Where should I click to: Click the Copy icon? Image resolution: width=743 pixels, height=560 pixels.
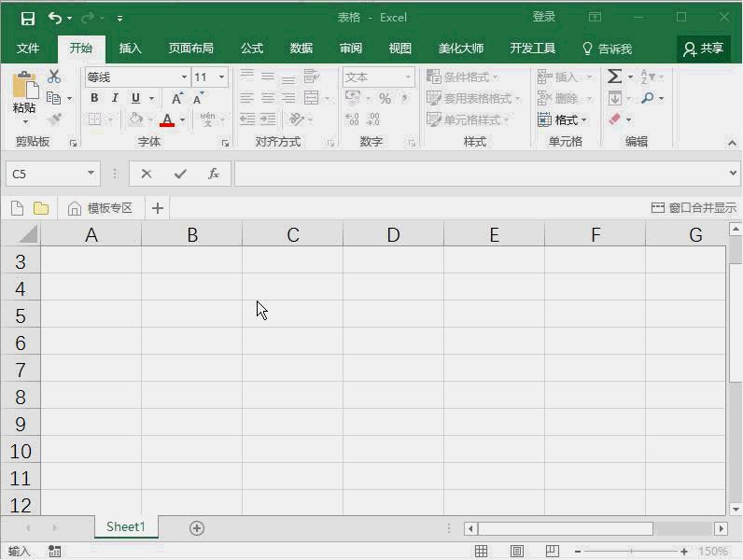point(53,98)
